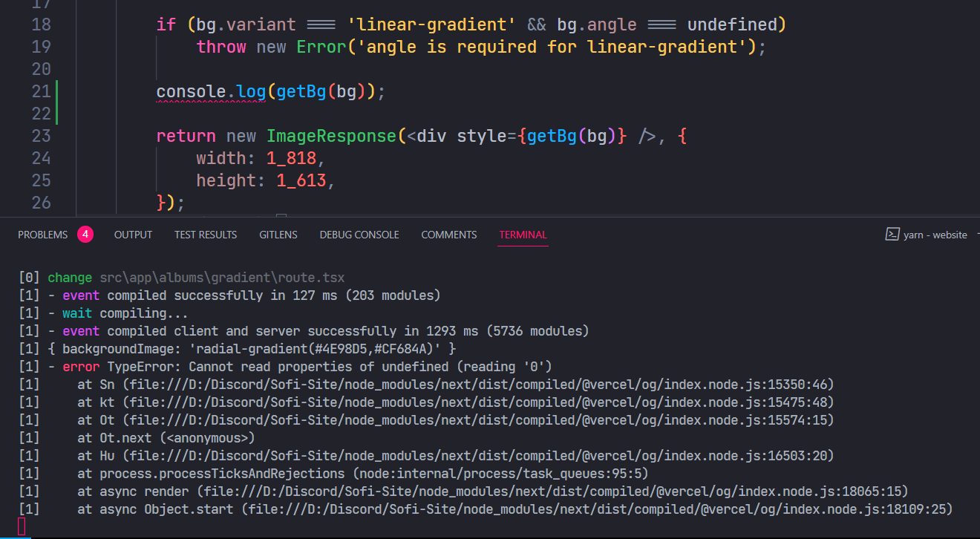Click line number 21 in the editor gutter
The width and height of the screenshot is (980, 539).
pyautogui.click(x=42, y=91)
